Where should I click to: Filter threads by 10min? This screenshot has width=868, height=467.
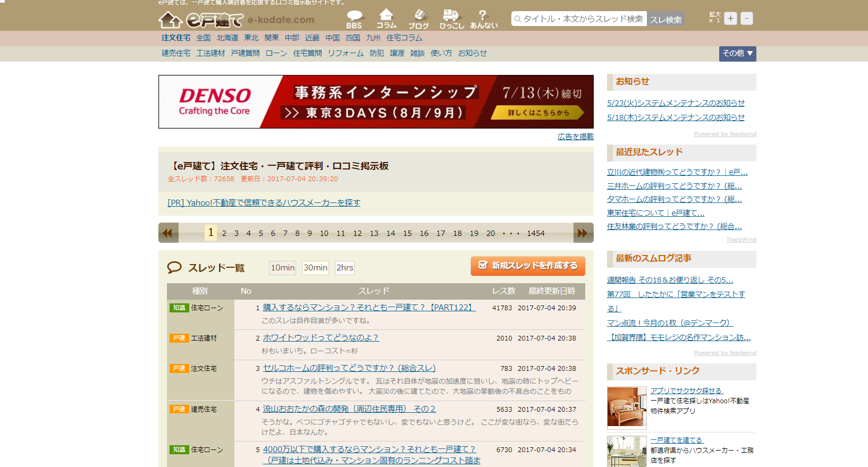(283, 268)
